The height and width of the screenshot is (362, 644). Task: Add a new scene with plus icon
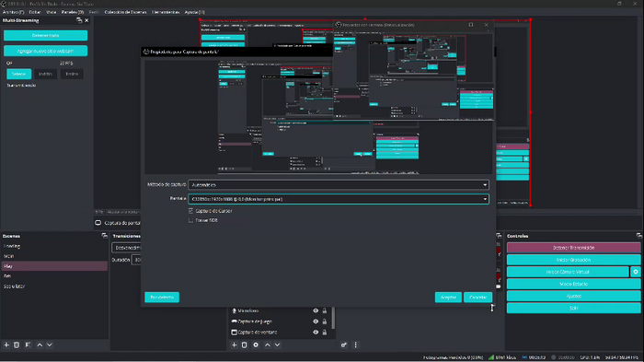point(6,344)
